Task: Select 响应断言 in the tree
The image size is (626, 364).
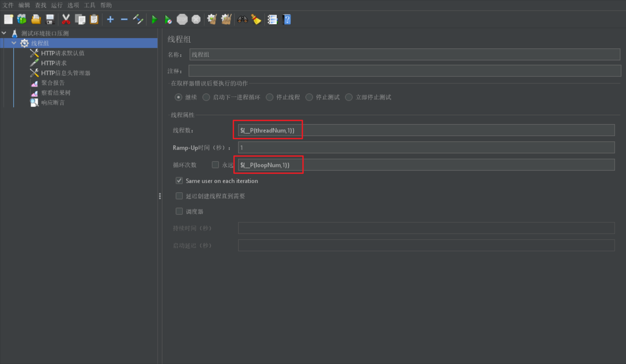Action: (x=53, y=102)
